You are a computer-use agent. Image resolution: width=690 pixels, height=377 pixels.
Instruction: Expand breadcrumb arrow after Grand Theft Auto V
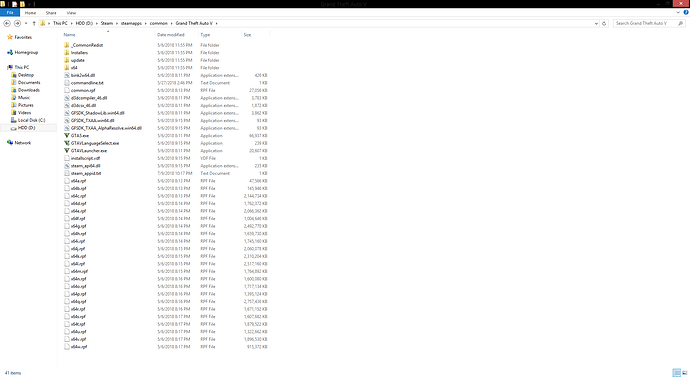point(217,23)
